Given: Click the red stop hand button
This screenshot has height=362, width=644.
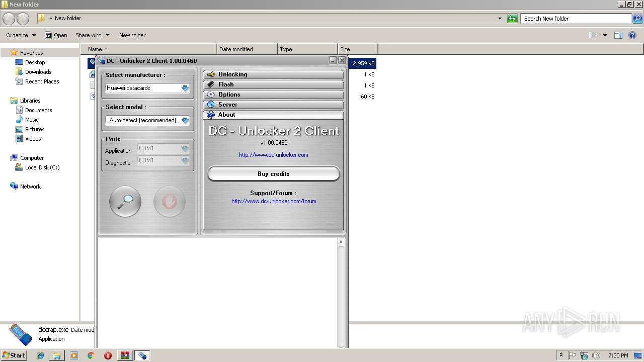Looking at the screenshot, I should 170,202.
